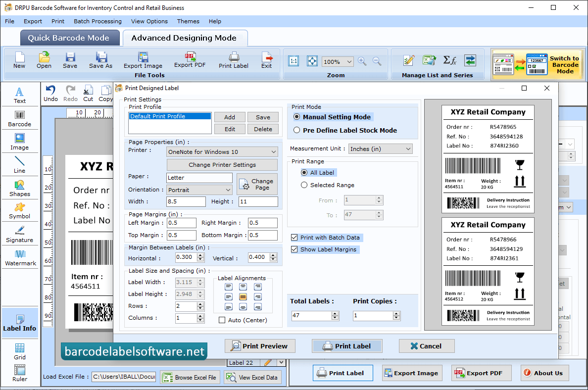Viewport: 588px width, 390px height.
Task: Click inside the Left Margin field
Action: (182, 223)
